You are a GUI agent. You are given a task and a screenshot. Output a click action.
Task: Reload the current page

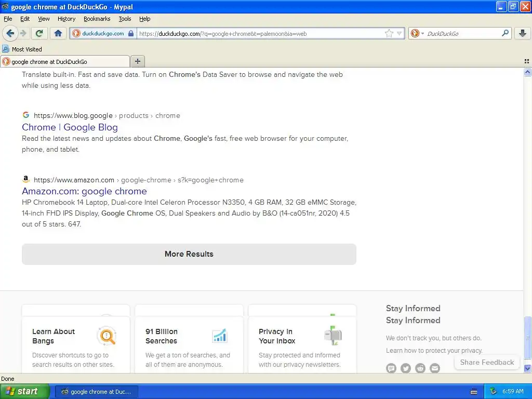coord(39,33)
